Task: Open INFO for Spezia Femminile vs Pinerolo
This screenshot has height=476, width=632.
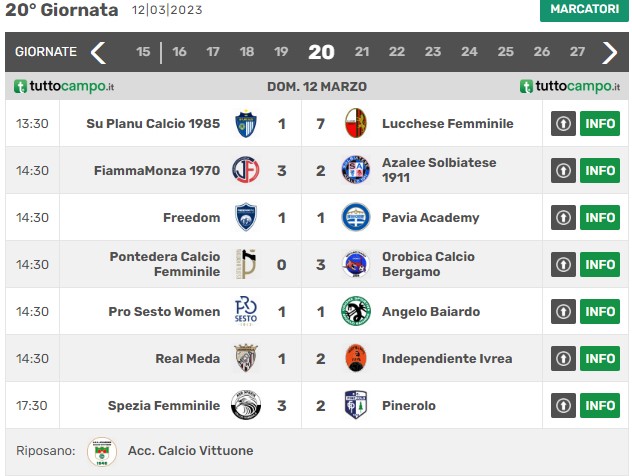Action: click(600, 405)
